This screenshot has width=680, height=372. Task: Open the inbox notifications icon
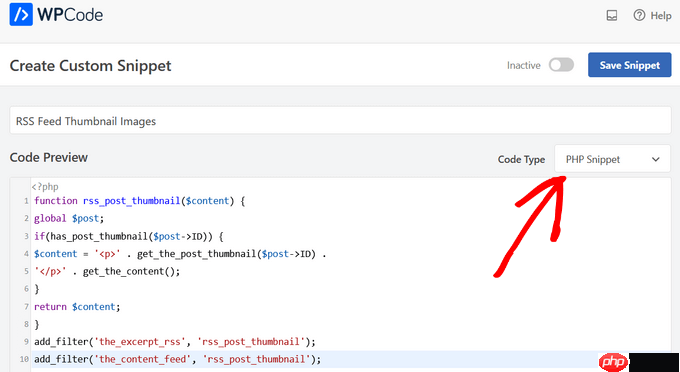(x=611, y=16)
